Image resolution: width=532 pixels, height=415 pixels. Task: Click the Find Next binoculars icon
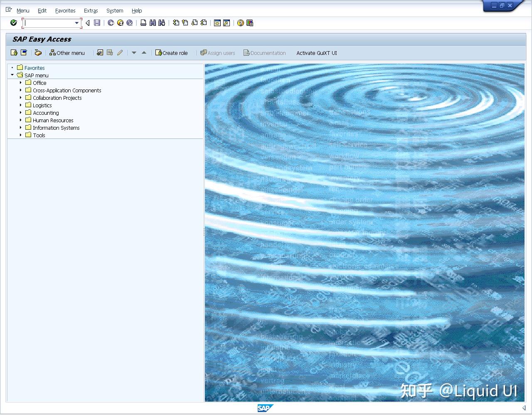[x=162, y=23]
